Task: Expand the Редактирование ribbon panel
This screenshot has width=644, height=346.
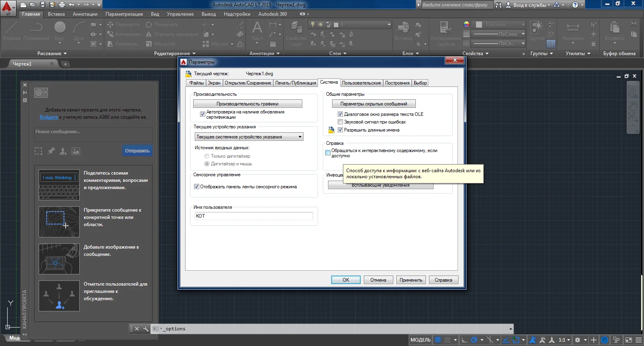Action: [x=175, y=54]
